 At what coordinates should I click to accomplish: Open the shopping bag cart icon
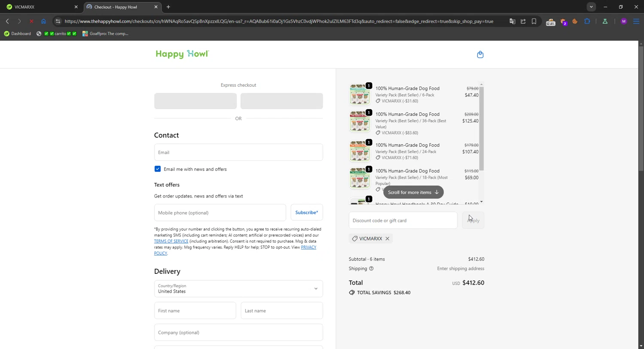pos(480,55)
